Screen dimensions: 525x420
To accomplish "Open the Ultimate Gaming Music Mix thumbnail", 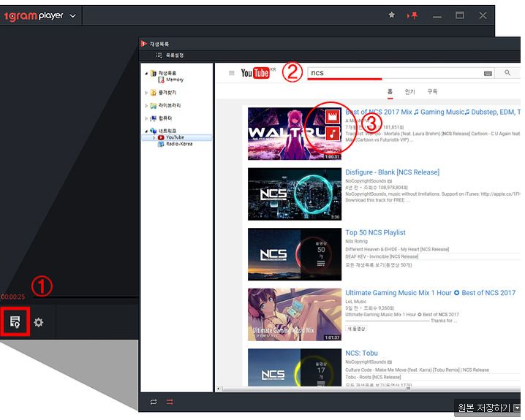I will (295, 315).
